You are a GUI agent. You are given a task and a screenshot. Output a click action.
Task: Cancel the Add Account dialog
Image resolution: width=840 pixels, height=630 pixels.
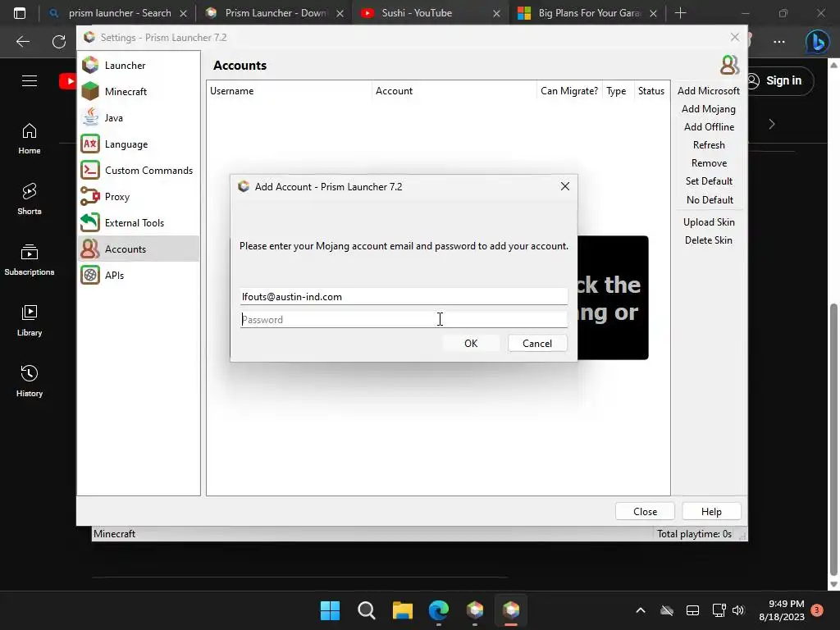click(x=537, y=344)
